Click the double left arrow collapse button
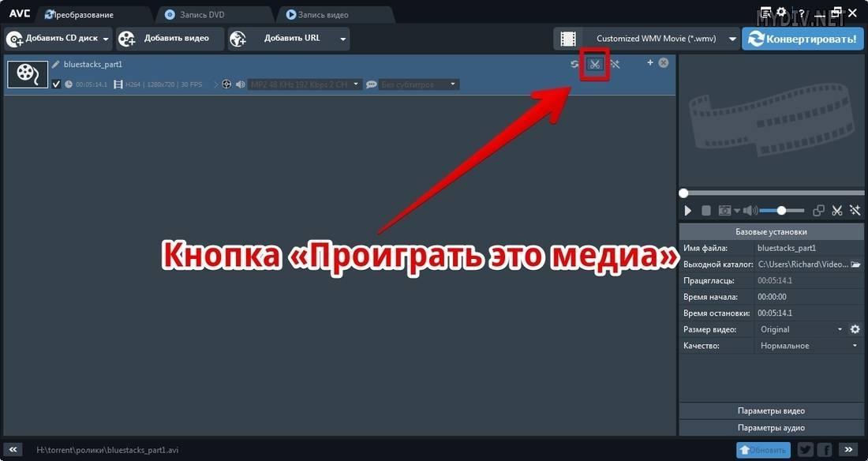The width and height of the screenshot is (868, 461). 13,449
